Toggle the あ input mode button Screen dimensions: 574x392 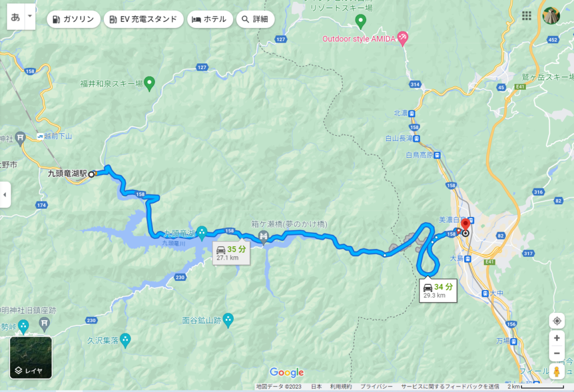(16, 16)
